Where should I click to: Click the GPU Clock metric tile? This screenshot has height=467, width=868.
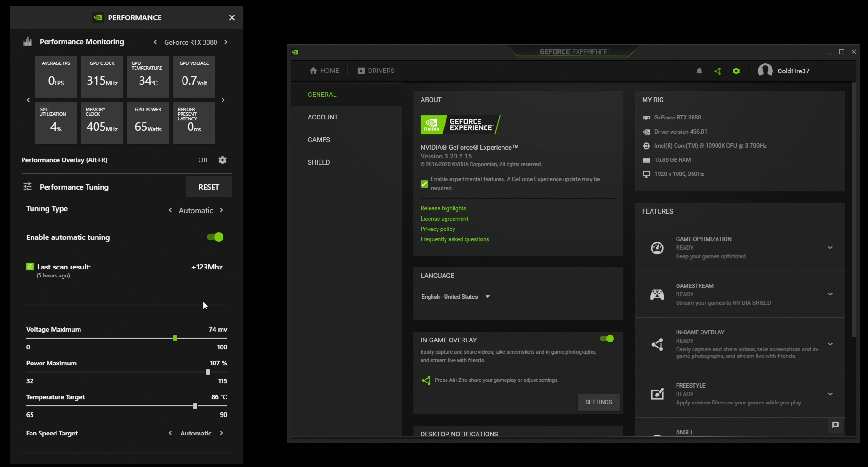pyautogui.click(x=102, y=77)
